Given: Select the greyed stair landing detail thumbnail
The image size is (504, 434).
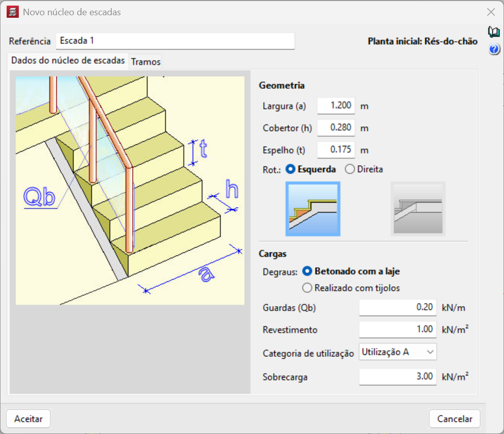Looking at the screenshot, I should 418,209.
